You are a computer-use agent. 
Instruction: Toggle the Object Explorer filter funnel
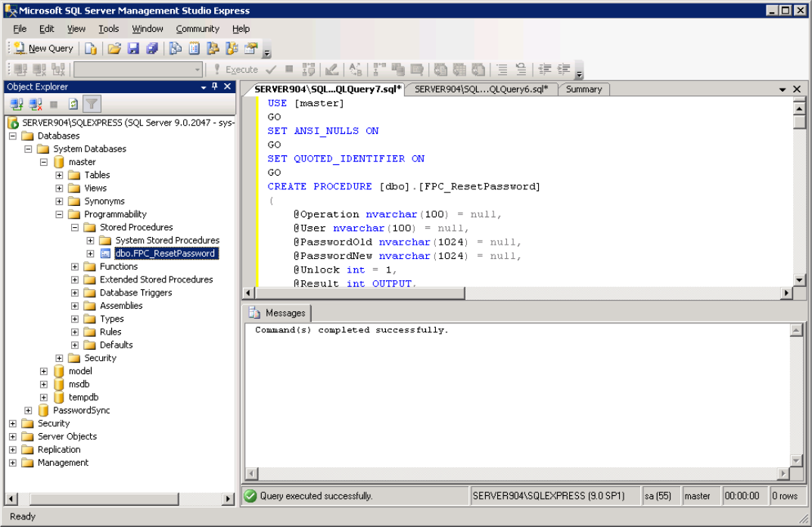(x=92, y=104)
